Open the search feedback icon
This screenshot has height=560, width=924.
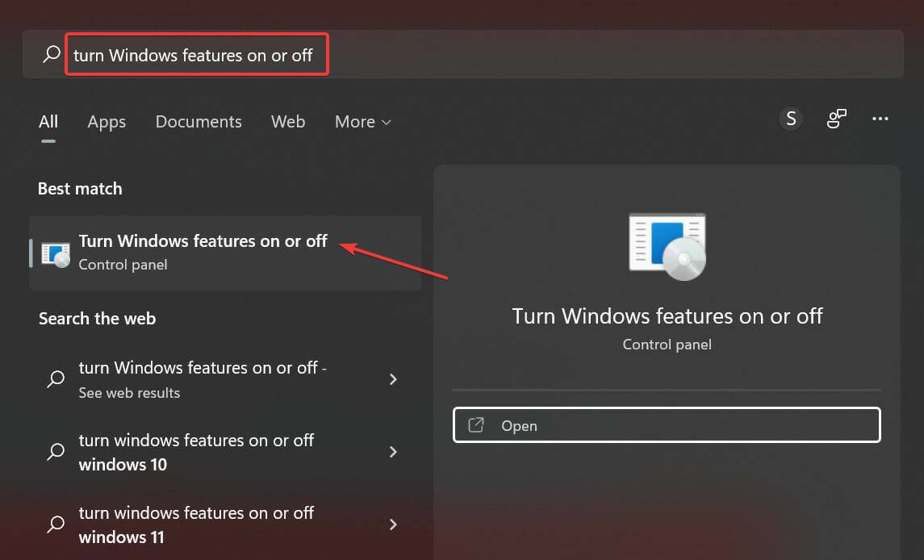tap(836, 119)
